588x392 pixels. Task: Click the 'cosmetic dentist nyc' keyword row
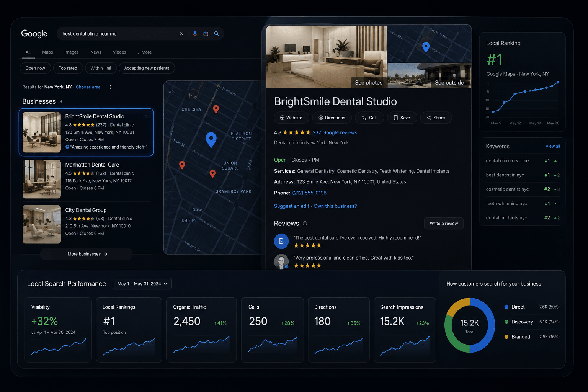(523, 189)
